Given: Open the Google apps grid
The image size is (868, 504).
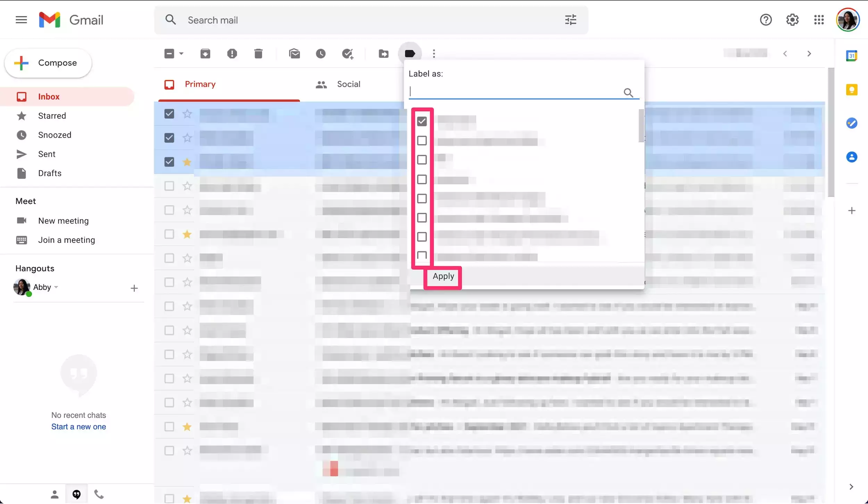Looking at the screenshot, I should pos(819,20).
